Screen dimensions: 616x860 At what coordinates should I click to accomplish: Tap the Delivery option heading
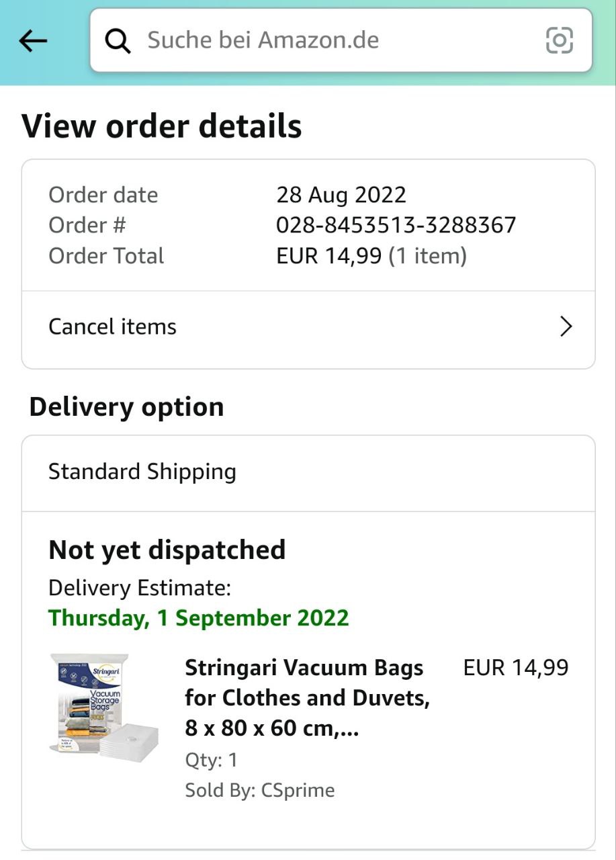(x=126, y=407)
